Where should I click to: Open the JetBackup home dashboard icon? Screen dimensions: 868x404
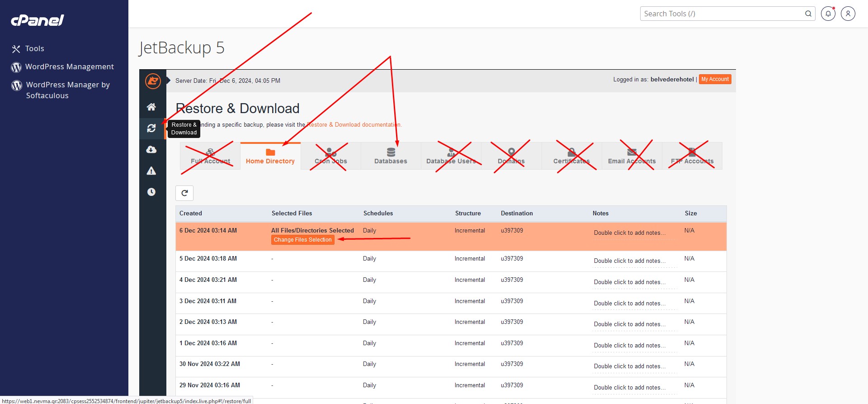[x=151, y=107]
